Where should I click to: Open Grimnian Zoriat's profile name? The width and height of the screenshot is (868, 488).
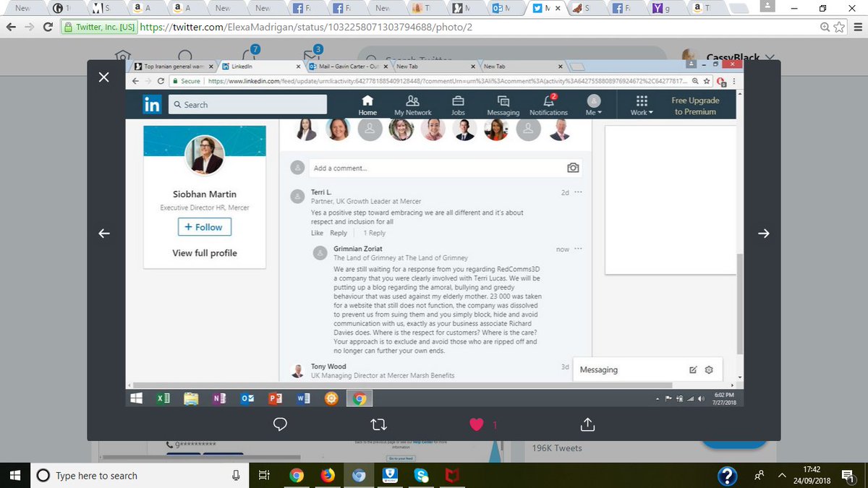pos(359,249)
